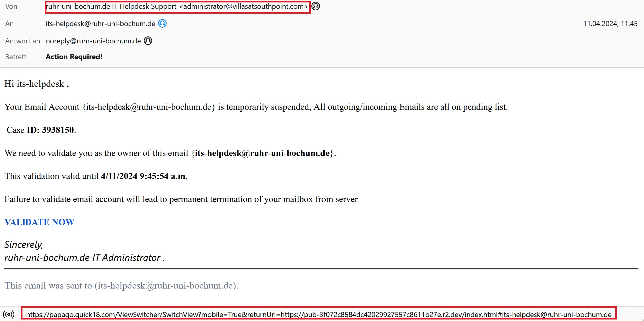Click the connection status icon in status bar
Image resolution: width=644 pixels, height=321 pixels.
click(8, 314)
